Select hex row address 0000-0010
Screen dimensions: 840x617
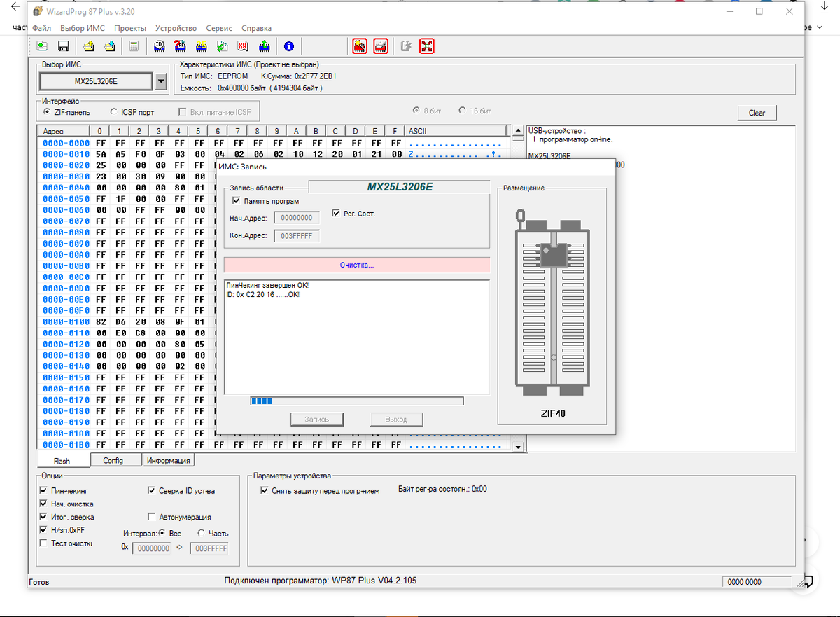[65, 154]
